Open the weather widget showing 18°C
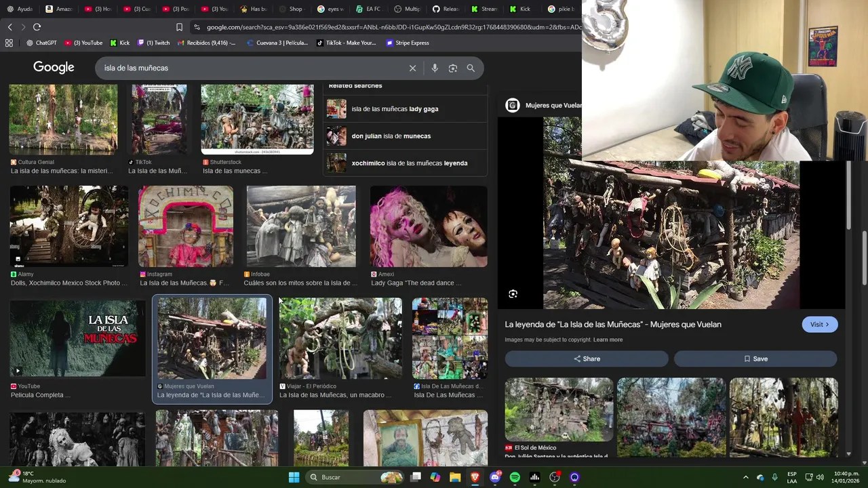Screen dimensions: 868x488 tap(37, 477)
